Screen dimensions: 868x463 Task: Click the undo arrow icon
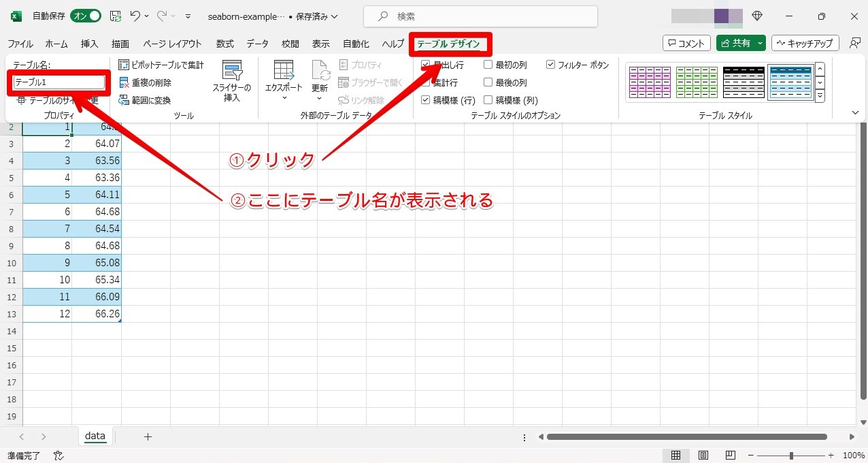135,16
